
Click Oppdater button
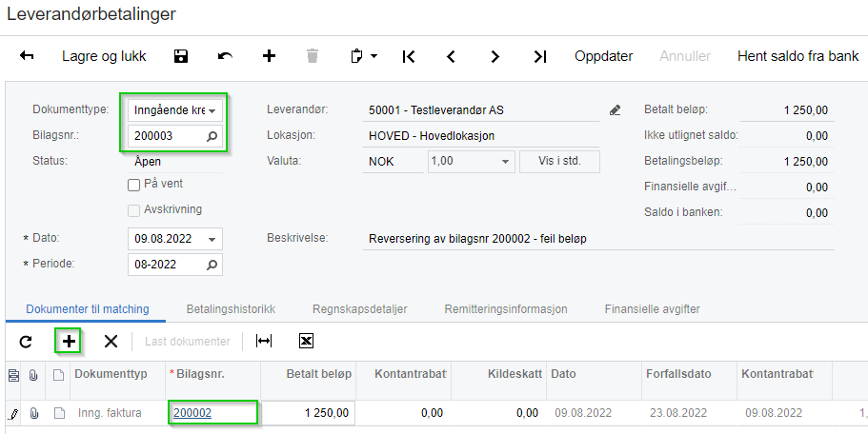click(x=603, y=56)
